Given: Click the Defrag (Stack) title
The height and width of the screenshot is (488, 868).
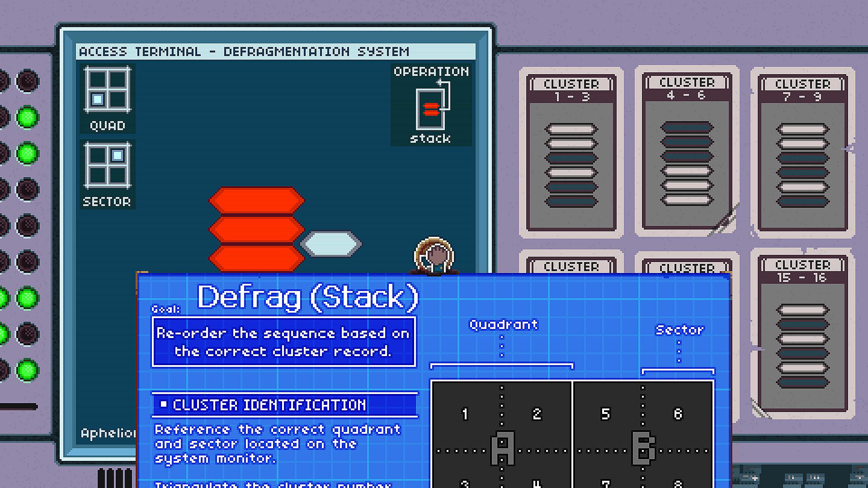Looking at the screenshot, I should 308,297.
